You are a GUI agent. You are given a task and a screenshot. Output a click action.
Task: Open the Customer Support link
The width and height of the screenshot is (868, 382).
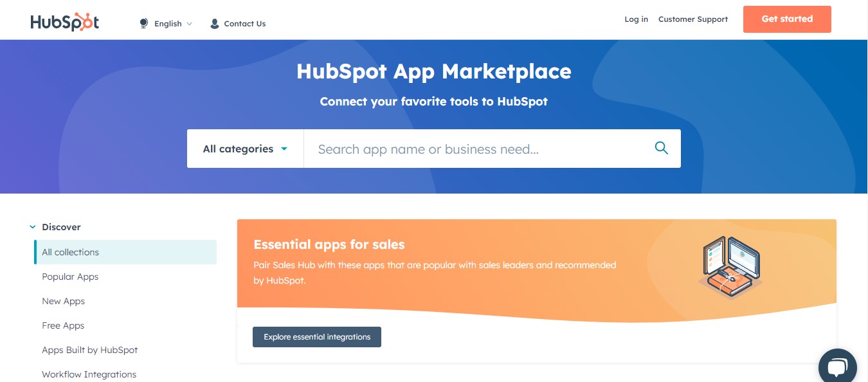[x=693, y=19]
